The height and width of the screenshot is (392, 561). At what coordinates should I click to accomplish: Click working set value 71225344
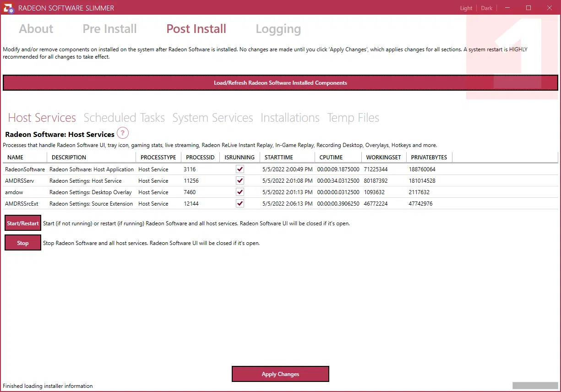pyautogui.click(x=376, y=169)
